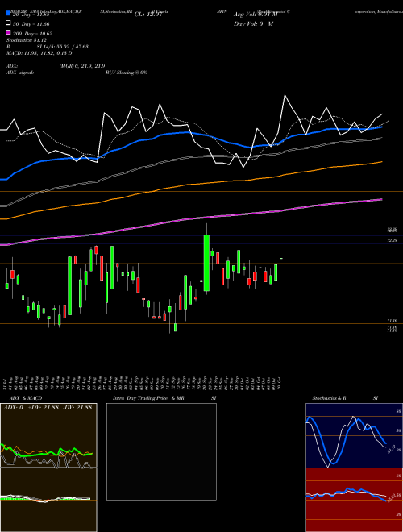The image size is (403, 532).
Task: Click the 'Day Vol: 0 M' value
Action: [253, 24]
